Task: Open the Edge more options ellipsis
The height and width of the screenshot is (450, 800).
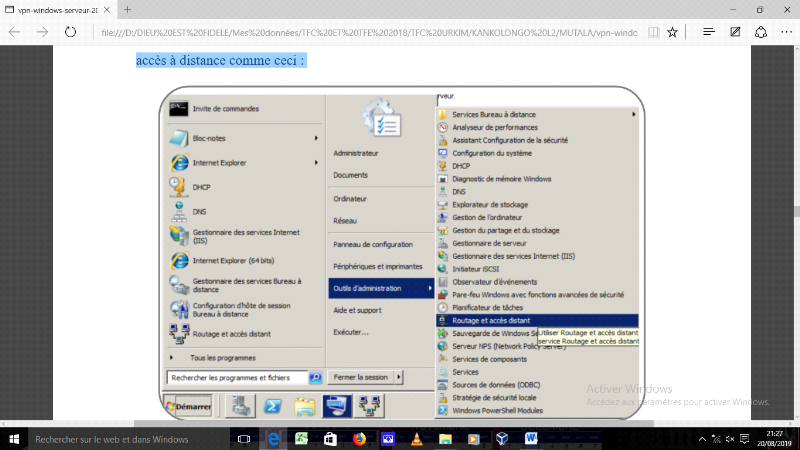Action: pos(787,32)
